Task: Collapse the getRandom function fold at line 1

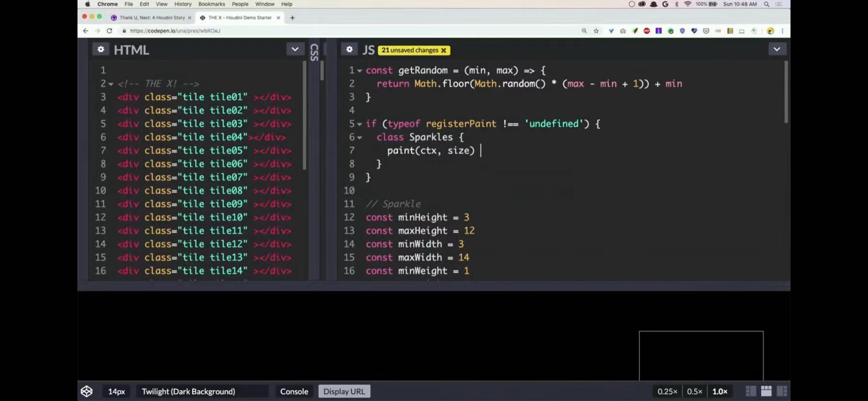Action: click(x=359, y=71)
